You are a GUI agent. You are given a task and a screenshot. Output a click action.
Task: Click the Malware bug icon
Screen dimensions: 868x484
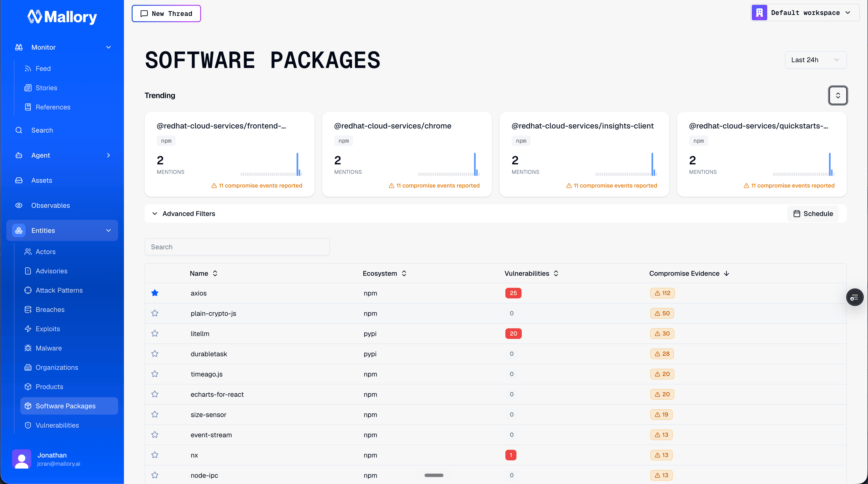pyautogui.click(x=28, y=348)
